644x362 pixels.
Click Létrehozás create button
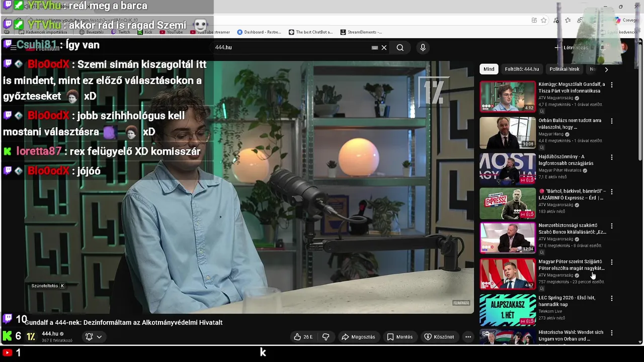click(571, 48)
